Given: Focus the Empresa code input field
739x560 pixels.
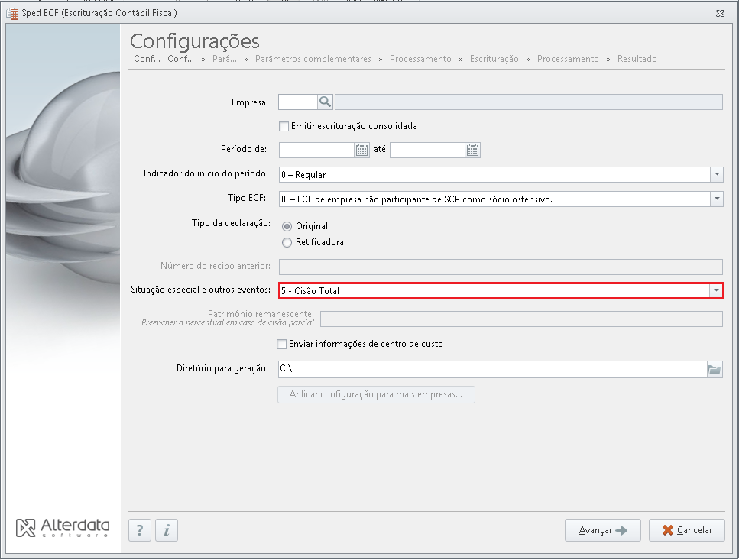Looking at the screenshot, I should tap(298, 102).
